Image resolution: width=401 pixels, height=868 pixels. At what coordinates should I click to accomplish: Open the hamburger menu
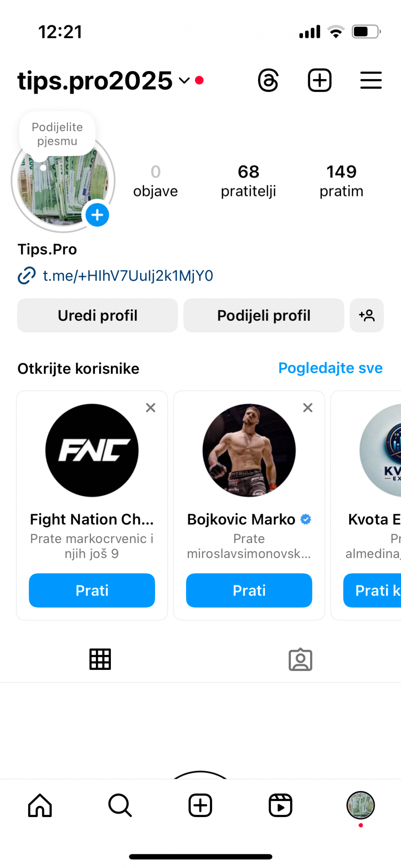pos(370,81)
